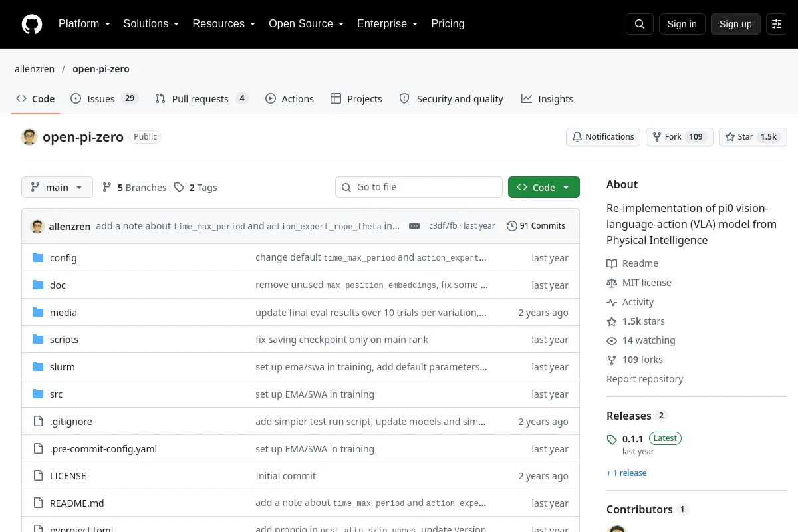Screen dimensions: 798x532
Task: View the 5 Branches link
Action: (134, 188)
